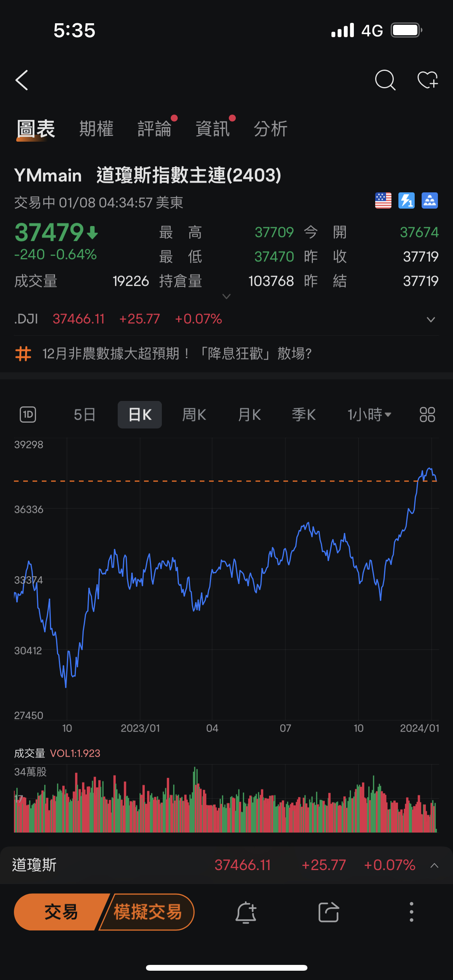Tap the cellular signal bars icon
This screenshot has width=453, height=980.
click(x=343, y=30)
